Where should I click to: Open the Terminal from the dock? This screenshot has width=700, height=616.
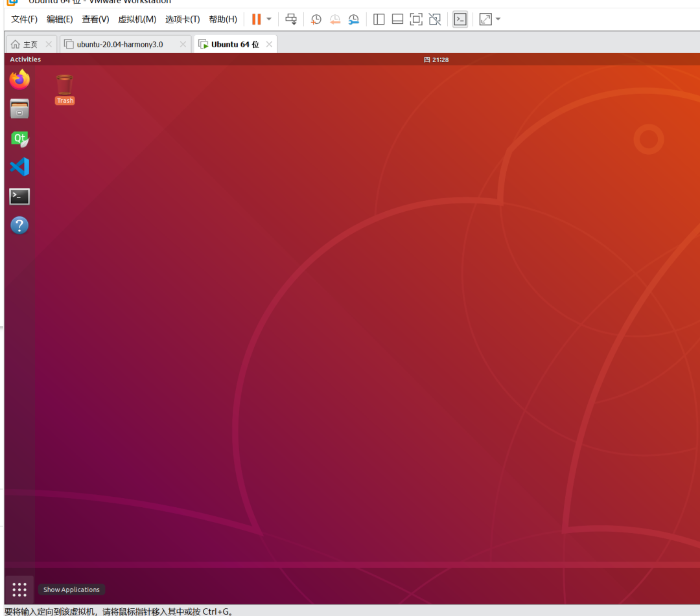(19, 197)
